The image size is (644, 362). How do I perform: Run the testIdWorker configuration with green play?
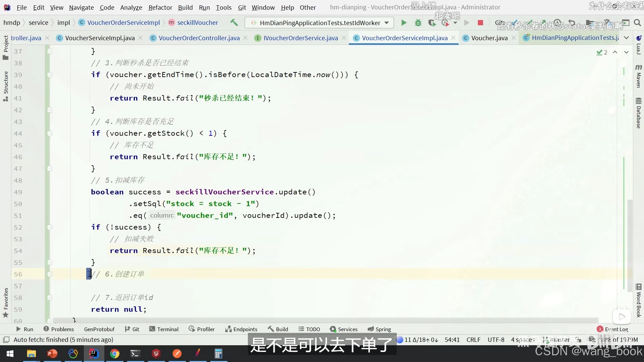tap(404, 23)
